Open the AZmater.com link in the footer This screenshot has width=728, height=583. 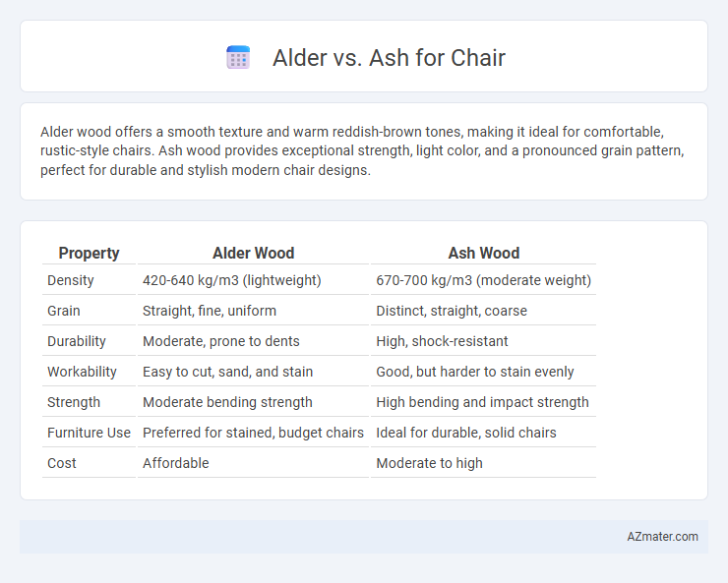tap(662, 536)
